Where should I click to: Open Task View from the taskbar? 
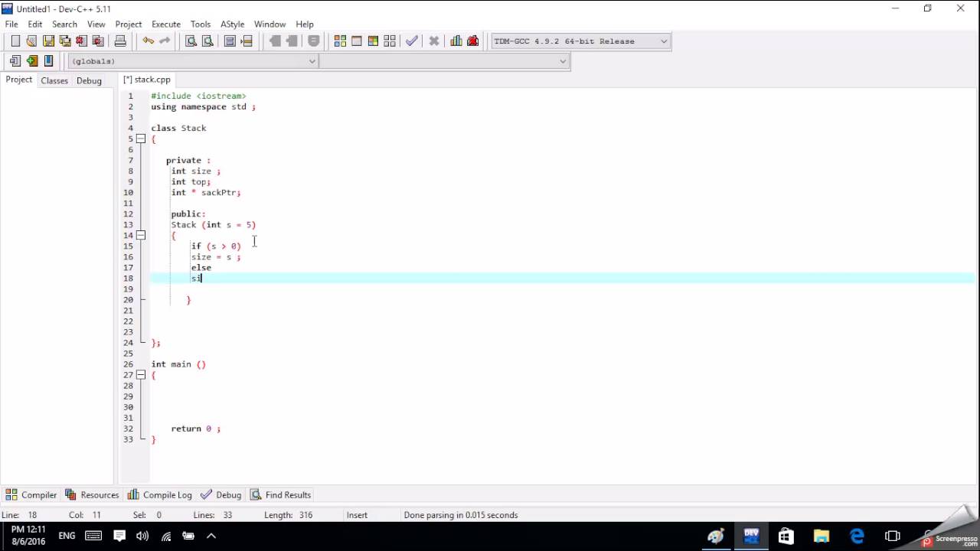[892, 536]
